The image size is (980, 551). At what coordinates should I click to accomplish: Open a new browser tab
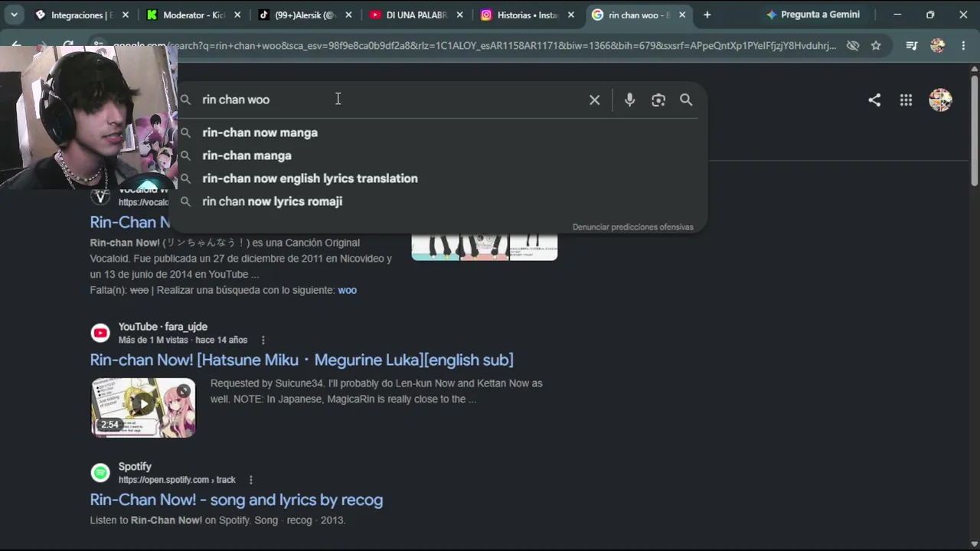(707, 15)
